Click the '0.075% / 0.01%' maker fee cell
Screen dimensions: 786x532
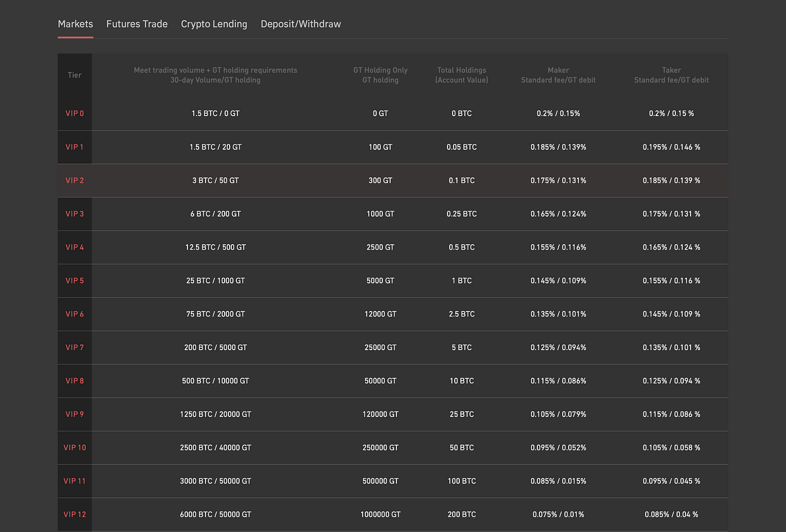click(559, 514)
